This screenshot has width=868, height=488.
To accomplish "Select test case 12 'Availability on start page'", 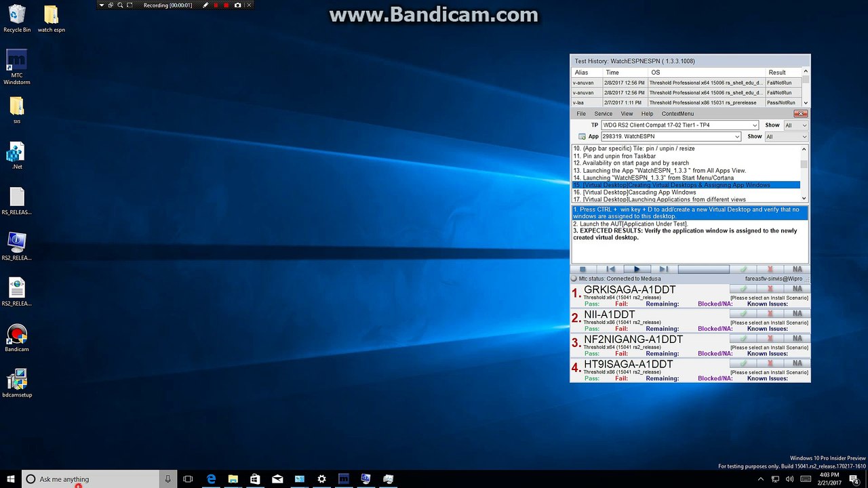I will pos(686,163).
